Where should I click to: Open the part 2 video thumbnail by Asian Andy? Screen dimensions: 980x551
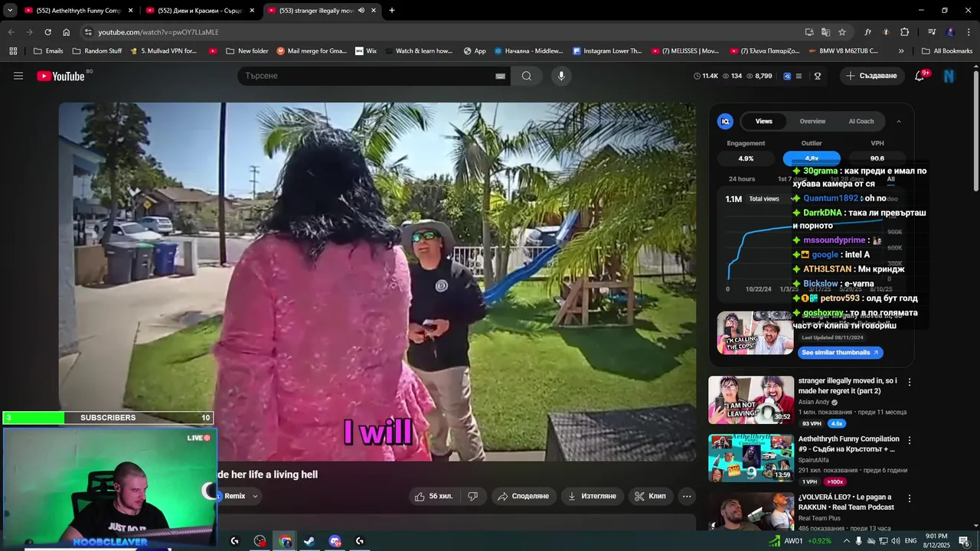(751, 399)
